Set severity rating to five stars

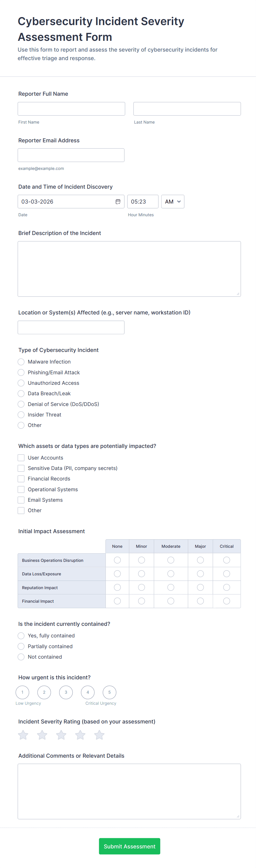click(99, 735)
